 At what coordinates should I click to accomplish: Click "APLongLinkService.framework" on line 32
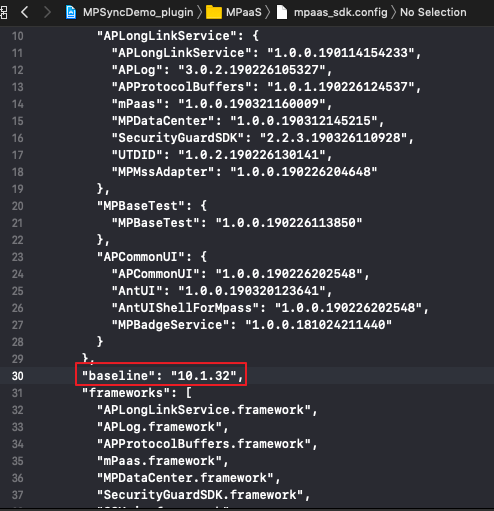204,410
